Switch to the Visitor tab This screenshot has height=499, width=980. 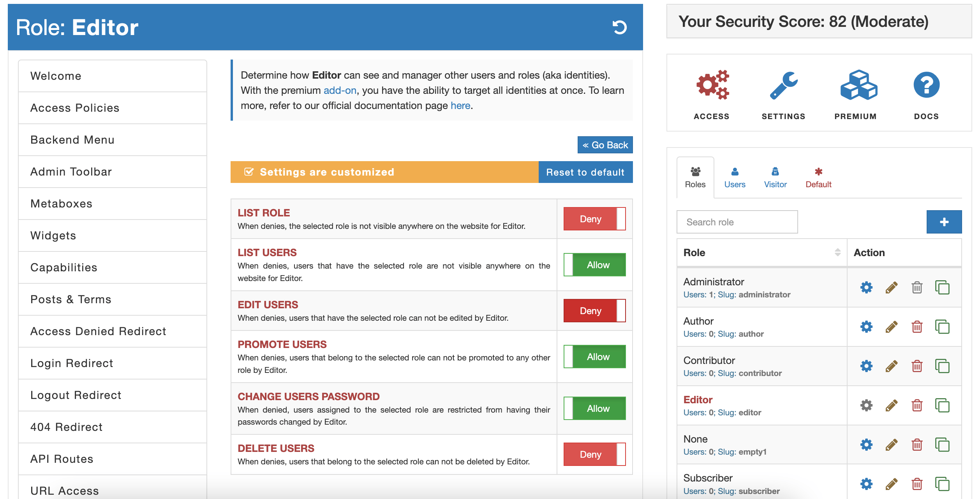coord(775,177)
